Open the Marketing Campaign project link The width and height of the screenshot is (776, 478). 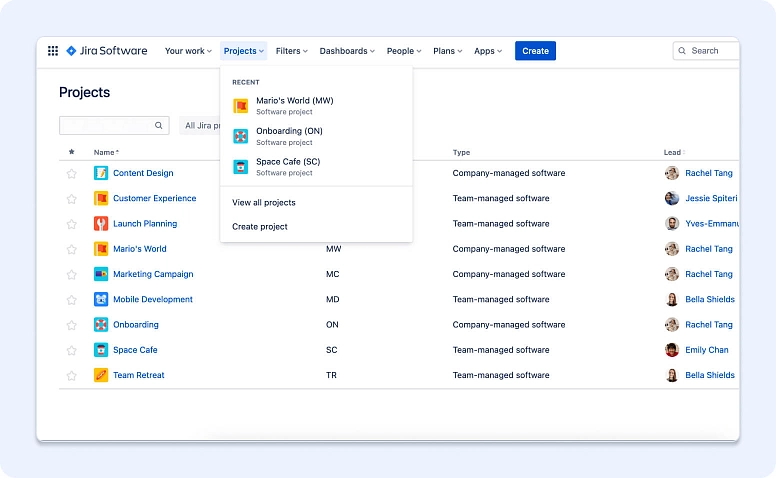(x=153, y=274)
